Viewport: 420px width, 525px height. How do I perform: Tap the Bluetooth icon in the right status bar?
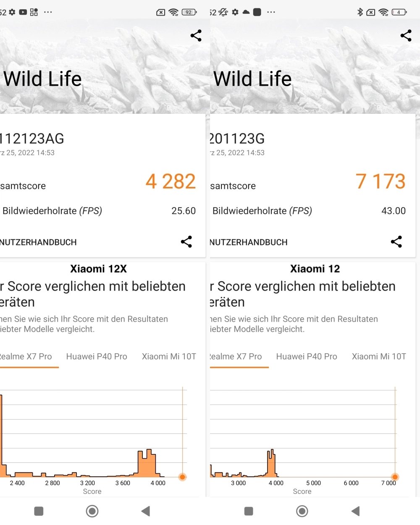(360, 12)
